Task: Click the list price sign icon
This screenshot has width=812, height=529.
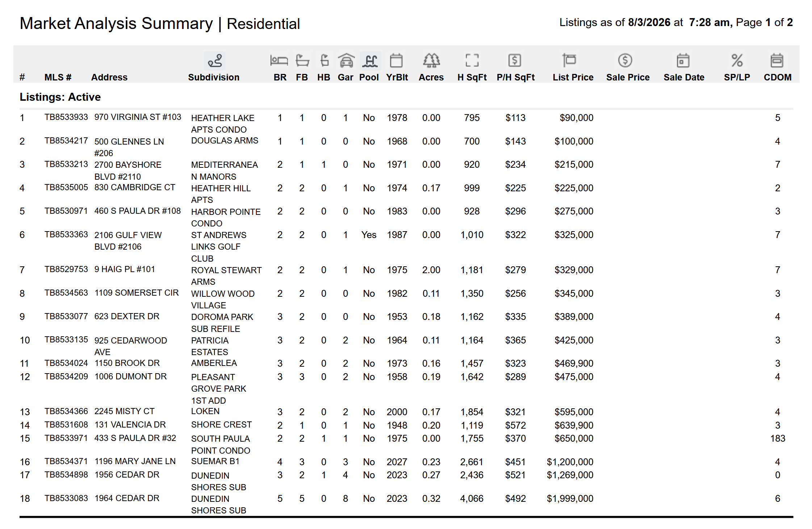Action: coord(569,61)
